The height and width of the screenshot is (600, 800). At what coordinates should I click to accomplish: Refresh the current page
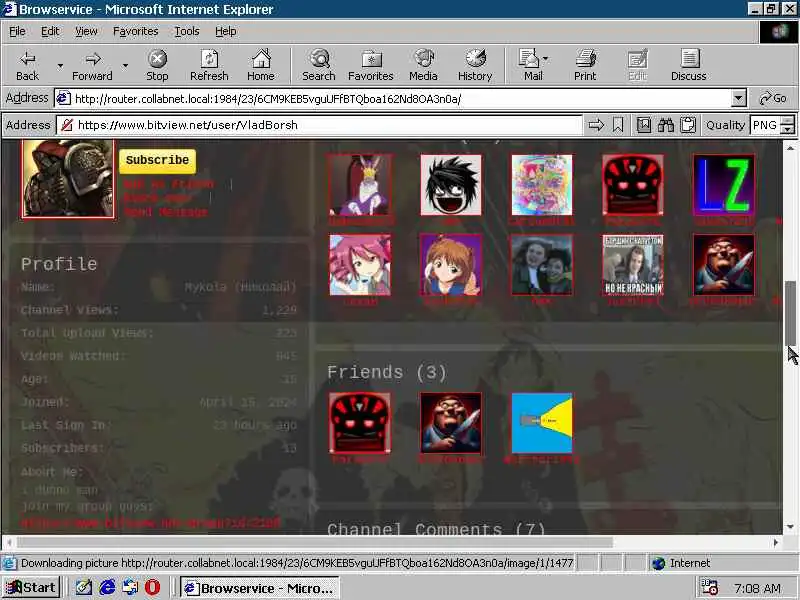click(x=209, y=66)
